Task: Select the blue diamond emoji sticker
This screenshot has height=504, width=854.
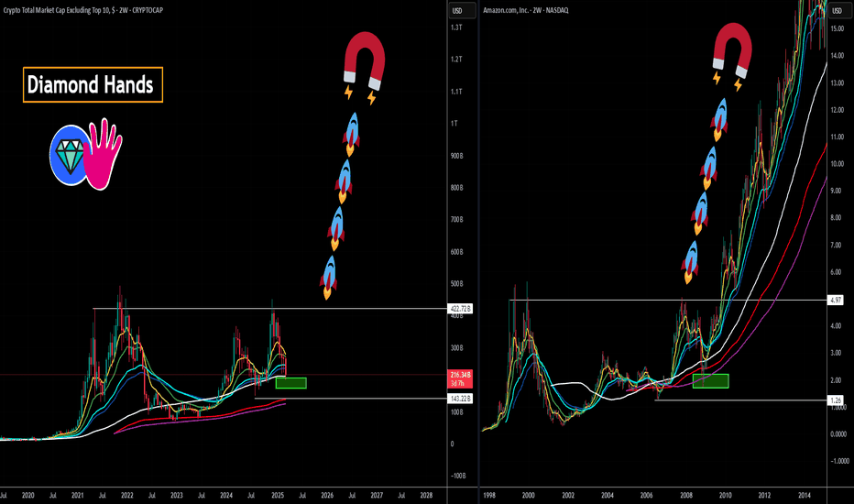Action: pyautogui.click(x=70, y=155)
